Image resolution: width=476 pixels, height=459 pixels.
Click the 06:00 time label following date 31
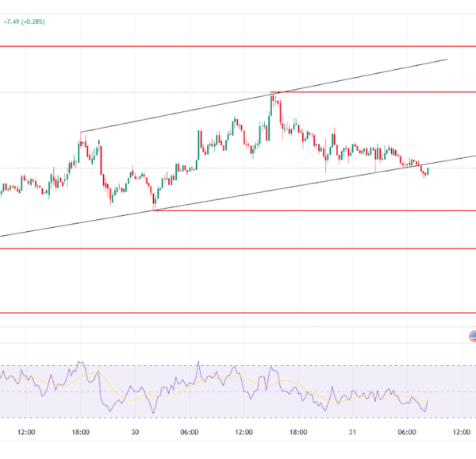(407, 432)
